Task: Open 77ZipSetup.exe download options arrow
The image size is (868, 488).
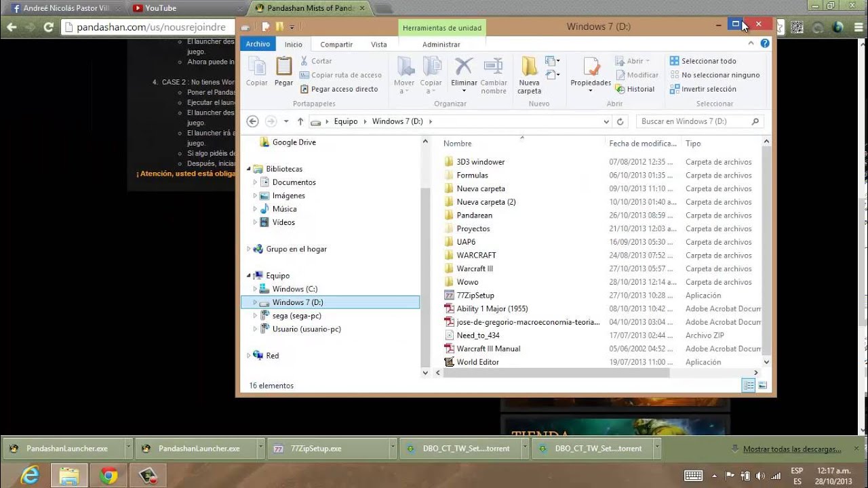Action: pyautogui.click(x=393, y=448)
